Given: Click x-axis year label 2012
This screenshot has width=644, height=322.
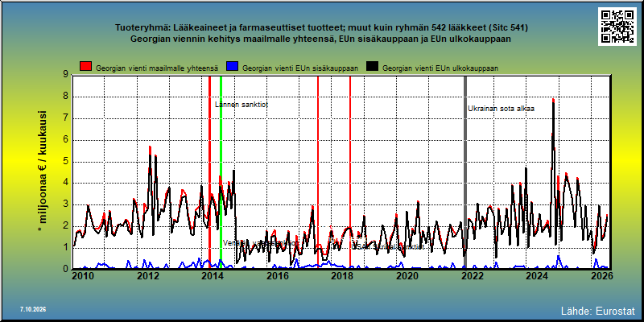Looking at the screenshot, I should click(148, 276).
